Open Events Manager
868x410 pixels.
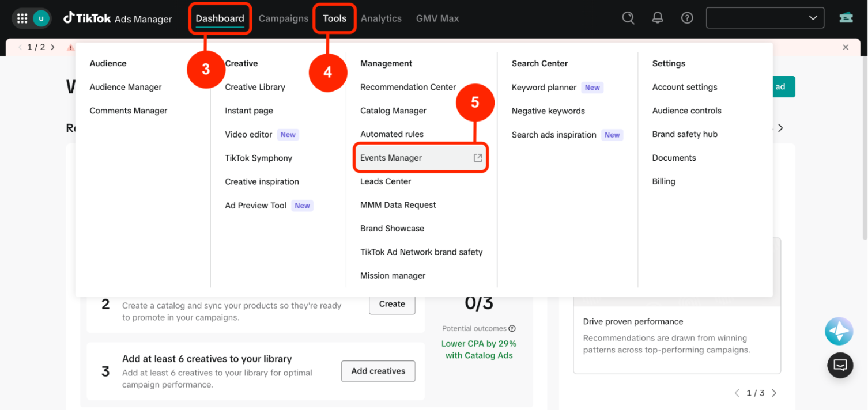coord(421,158)
